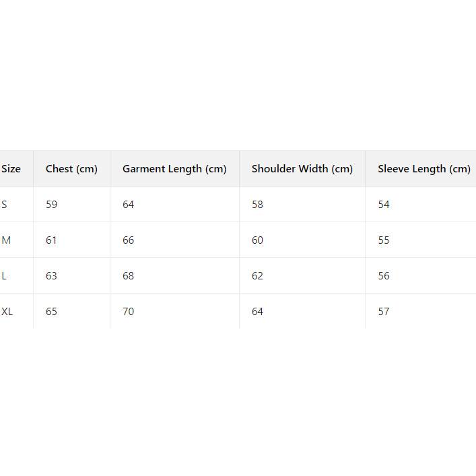The height and width of the screenshot is (476, 476).
Task: Click shoulder width 58 for size S
Action: pos(258,205)
